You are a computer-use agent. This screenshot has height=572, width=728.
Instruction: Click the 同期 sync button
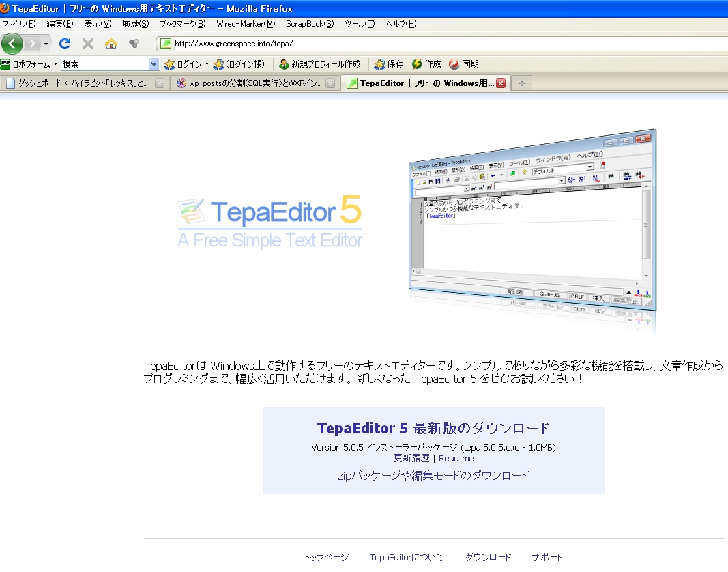(464, 64)
